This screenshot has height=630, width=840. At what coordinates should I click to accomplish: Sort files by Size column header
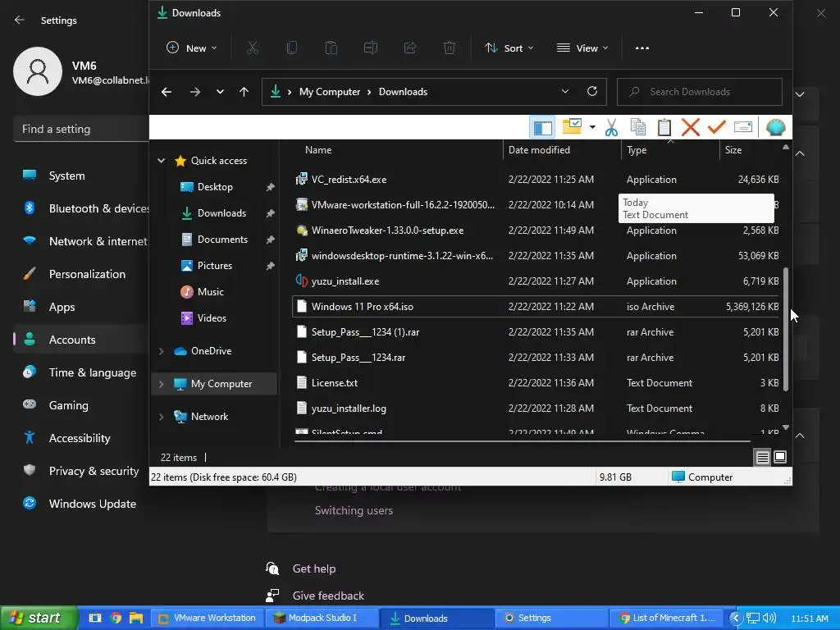733,151
